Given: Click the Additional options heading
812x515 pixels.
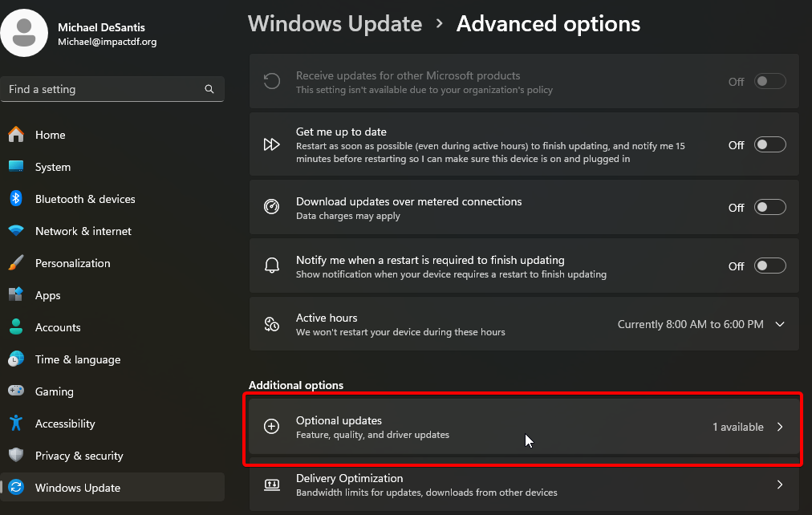Looking at the screenshot, I should click(x=296, y=385).
